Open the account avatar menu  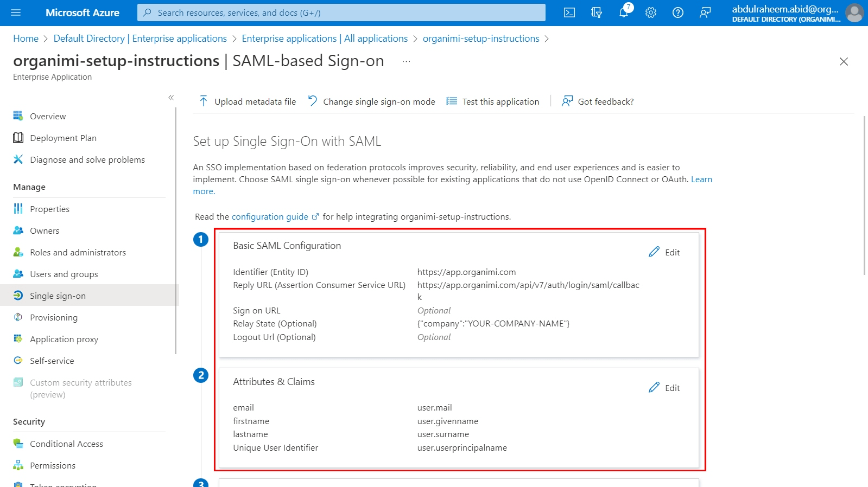tap(854, 12)
